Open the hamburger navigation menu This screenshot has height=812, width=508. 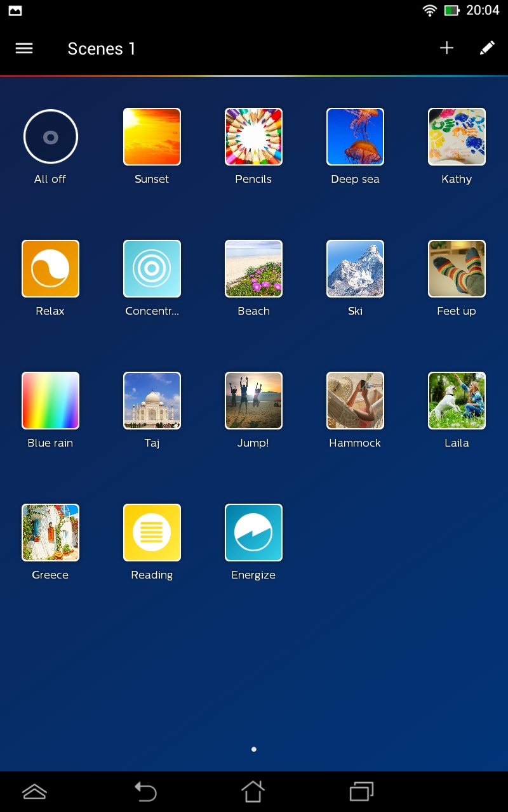pyautogui.click(x=24, y=48)
